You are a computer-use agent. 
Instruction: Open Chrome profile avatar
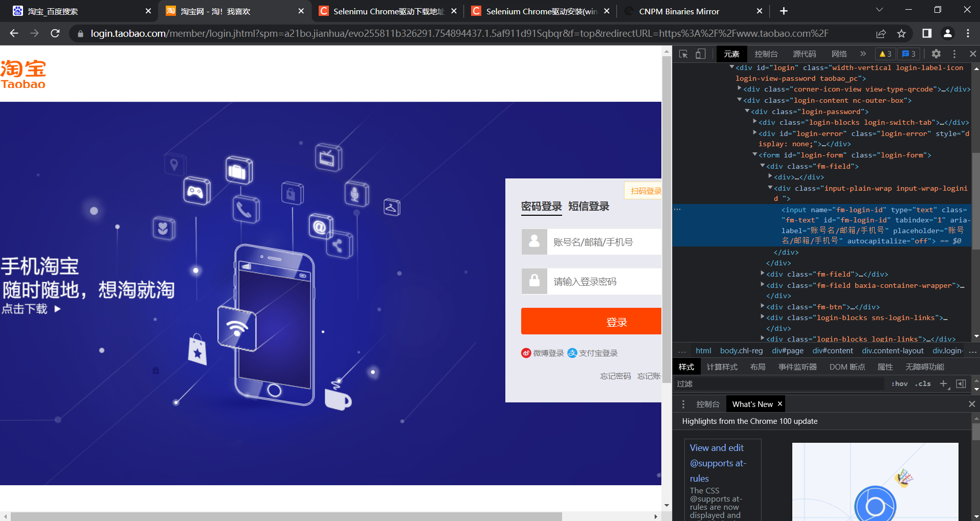point(947,33)
